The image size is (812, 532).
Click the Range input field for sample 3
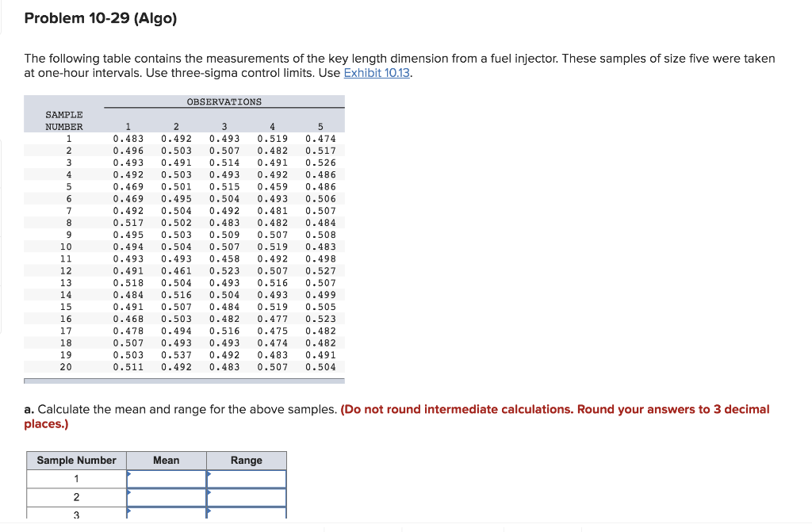246,515
